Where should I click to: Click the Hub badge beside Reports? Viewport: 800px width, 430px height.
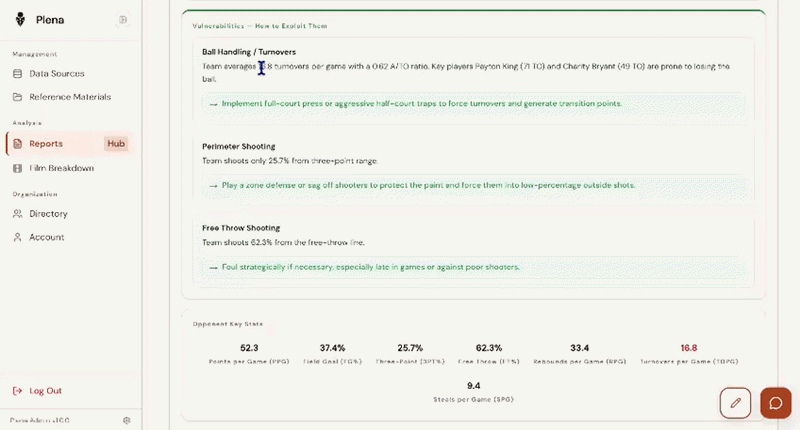pyautogui.click(x=116, y=144)
